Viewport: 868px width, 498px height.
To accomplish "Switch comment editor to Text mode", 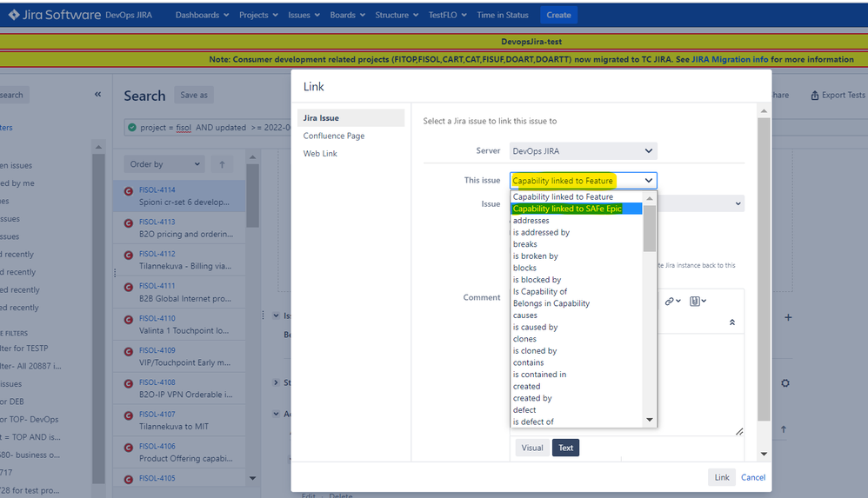I will coord(565,448).
